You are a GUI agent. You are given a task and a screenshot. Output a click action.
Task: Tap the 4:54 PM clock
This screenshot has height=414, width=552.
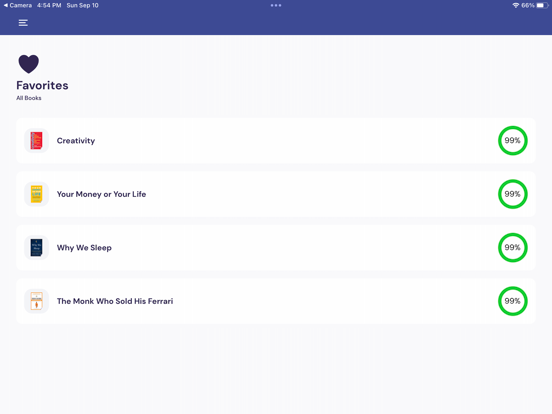[49, 5]
